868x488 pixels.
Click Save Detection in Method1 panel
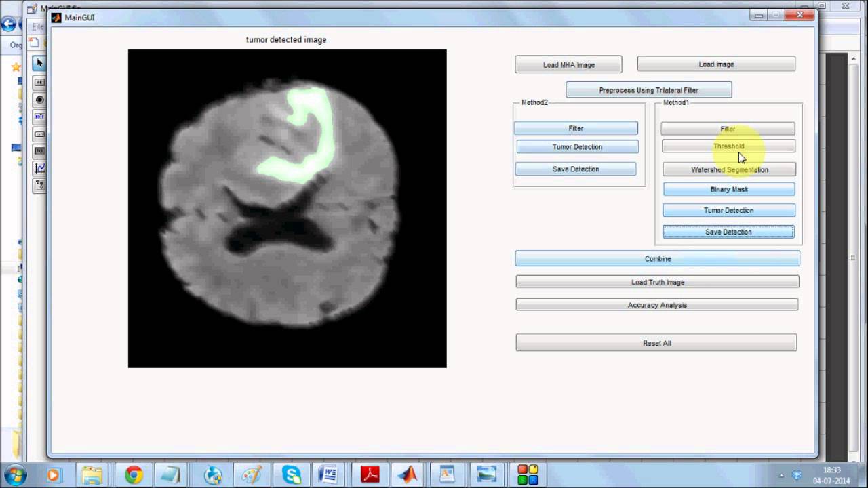point(728,232)
